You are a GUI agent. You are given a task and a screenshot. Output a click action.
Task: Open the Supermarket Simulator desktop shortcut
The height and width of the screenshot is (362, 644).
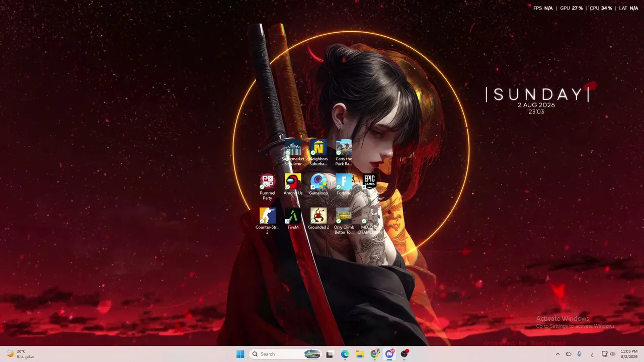point(293,153)
